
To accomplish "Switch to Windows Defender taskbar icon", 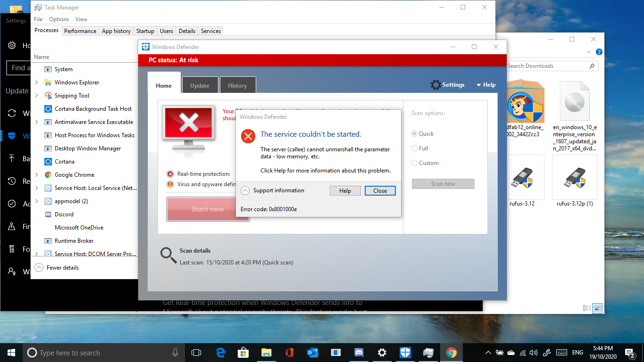I will (405, 353).
